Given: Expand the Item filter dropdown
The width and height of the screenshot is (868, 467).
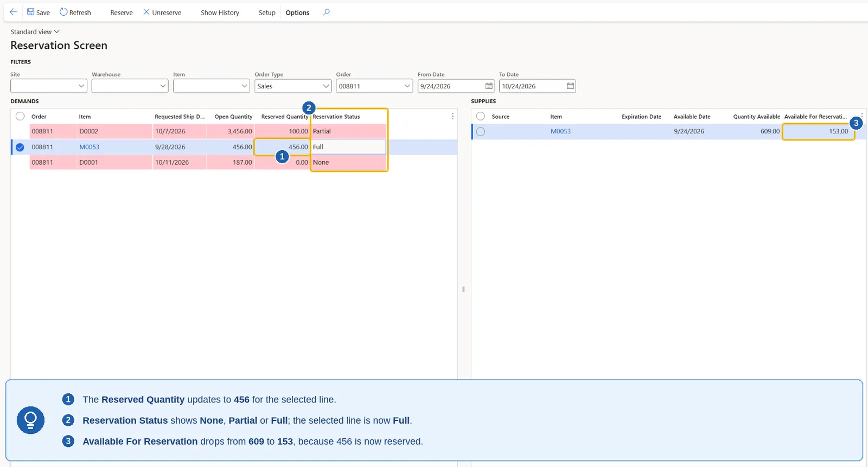Looking at the screenshot, I should pyautogui.click(x=244, y=86).
